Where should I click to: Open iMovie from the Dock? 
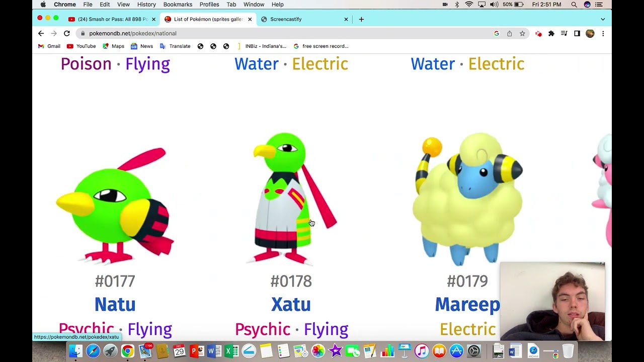pyautogui.click(x=335, y=351)
